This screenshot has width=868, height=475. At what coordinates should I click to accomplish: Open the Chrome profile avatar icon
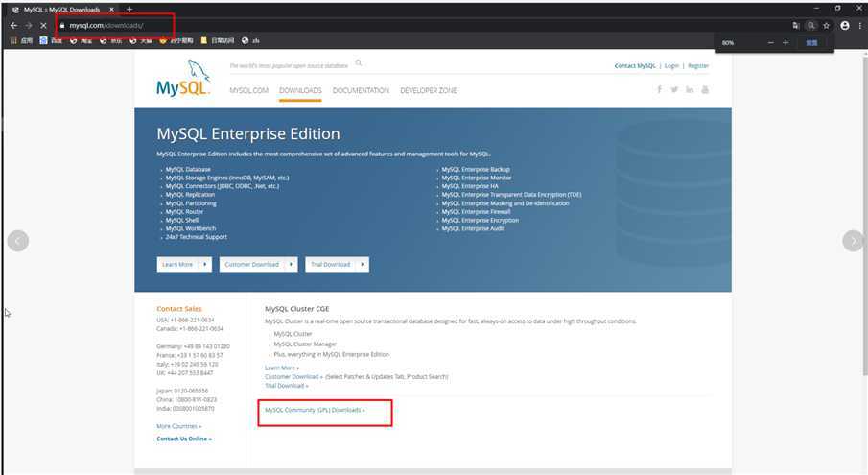click(x=845, y=26)
